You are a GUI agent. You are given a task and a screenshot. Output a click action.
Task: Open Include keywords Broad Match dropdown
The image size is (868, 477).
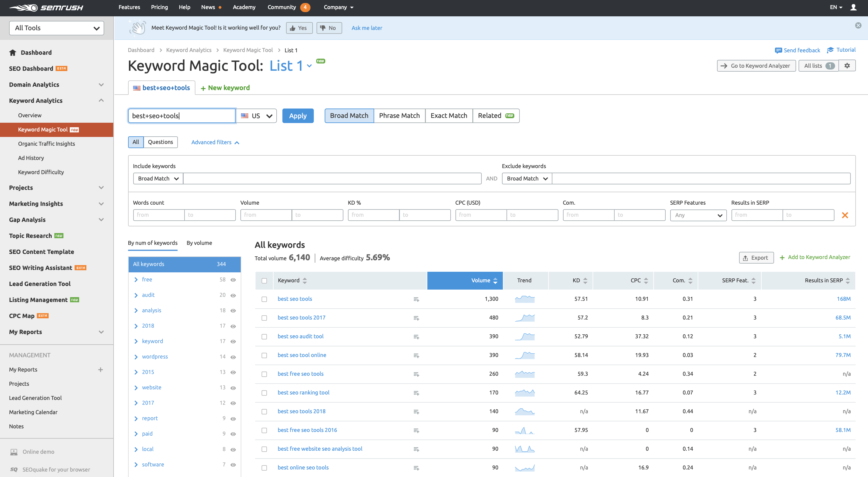click(158, 178)
